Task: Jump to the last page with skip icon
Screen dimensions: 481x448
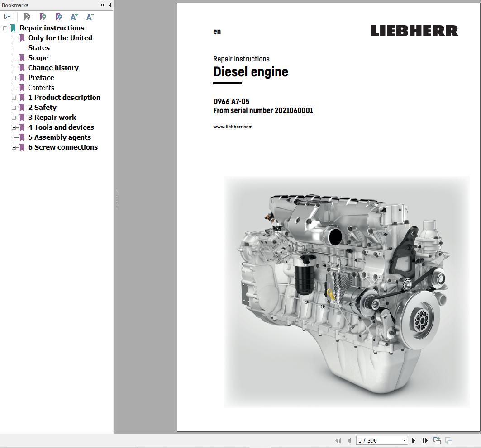Action: [425, 440]
